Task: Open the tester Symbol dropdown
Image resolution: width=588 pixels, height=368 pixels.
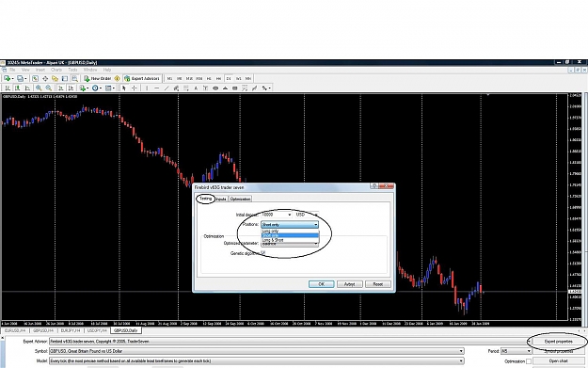Action: pyautogui.click(x=461, y=351)
